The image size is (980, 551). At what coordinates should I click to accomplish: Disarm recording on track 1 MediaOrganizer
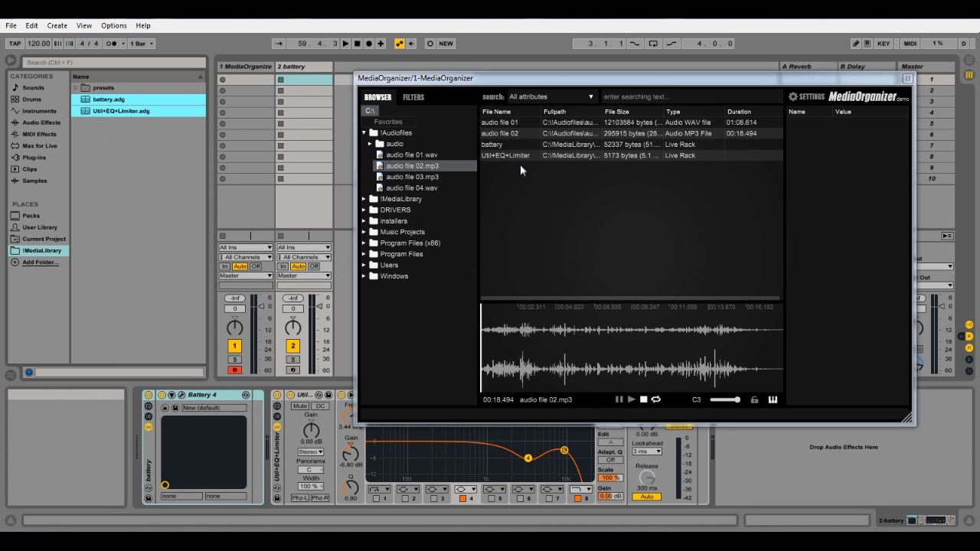234,370
